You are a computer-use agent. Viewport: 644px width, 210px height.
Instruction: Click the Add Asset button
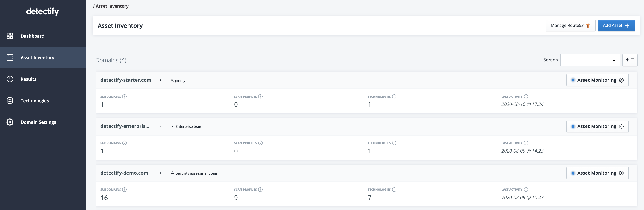616,26
